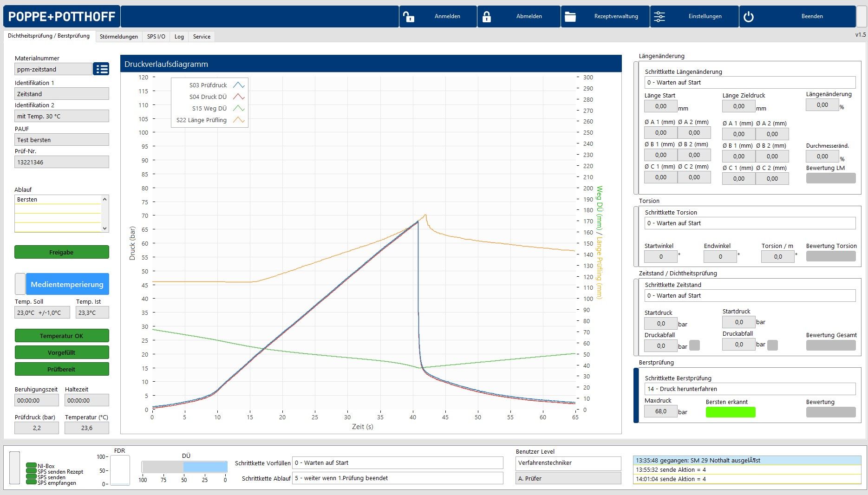Click the DÜ progress bar

(184, 467)
